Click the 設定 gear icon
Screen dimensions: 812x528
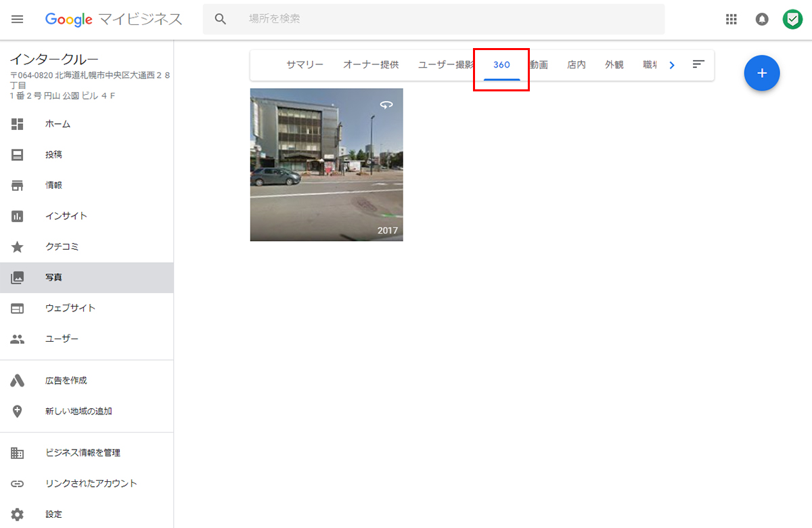pyautogui.click(x=18, y=514)
